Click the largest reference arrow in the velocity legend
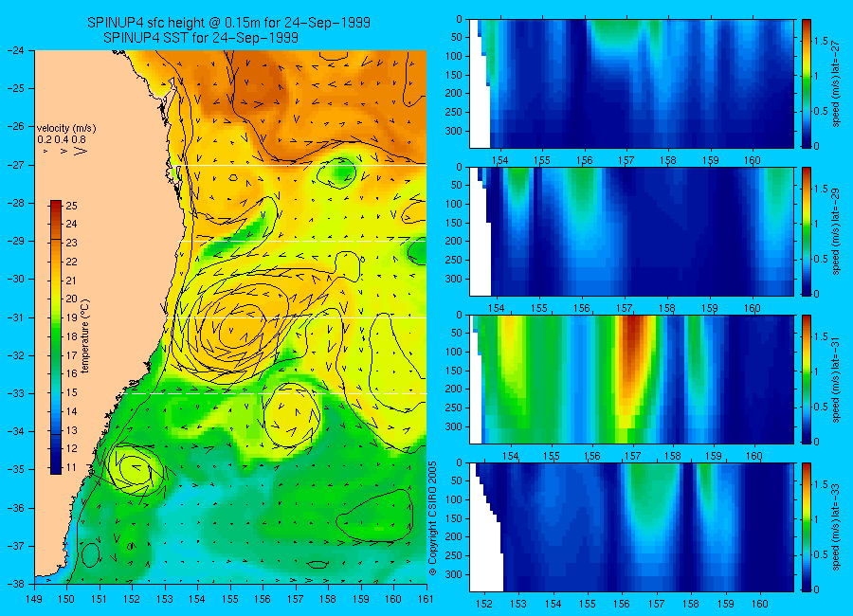This screenshot has width=853, height=616. coord(81,152)
